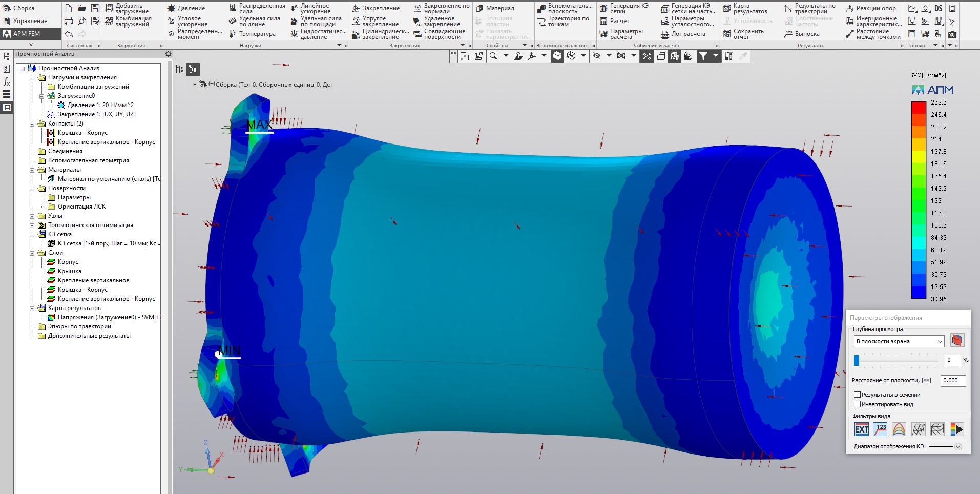Collapse the Нагрузки и закрепления tree node
The height and width of the screenshot is (494, 980).
32,77
